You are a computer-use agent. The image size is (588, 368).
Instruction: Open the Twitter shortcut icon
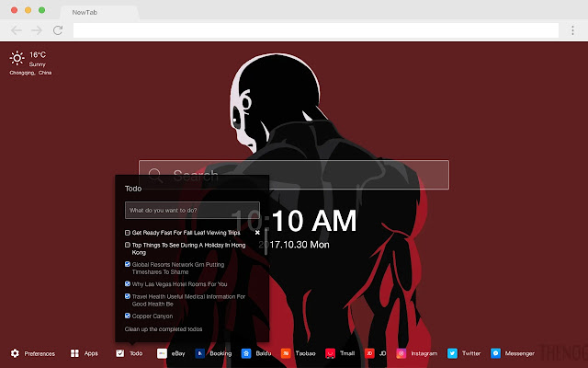click(452, 353)
